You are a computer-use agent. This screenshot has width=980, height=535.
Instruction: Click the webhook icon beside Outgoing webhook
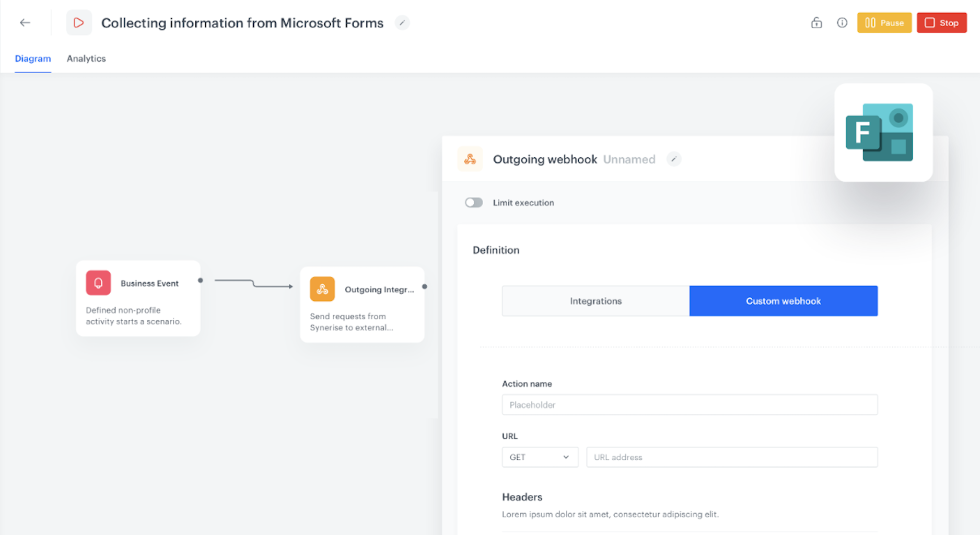tap(470, 159)
